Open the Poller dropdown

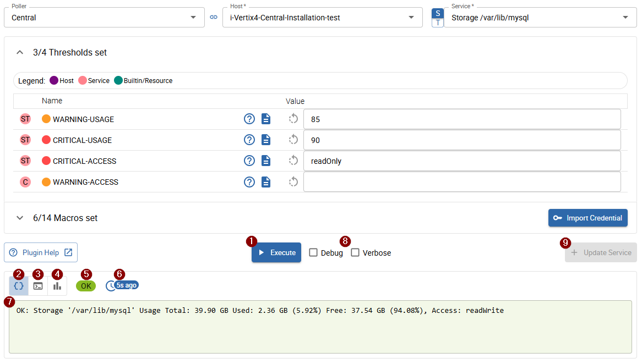pos(193,18)
